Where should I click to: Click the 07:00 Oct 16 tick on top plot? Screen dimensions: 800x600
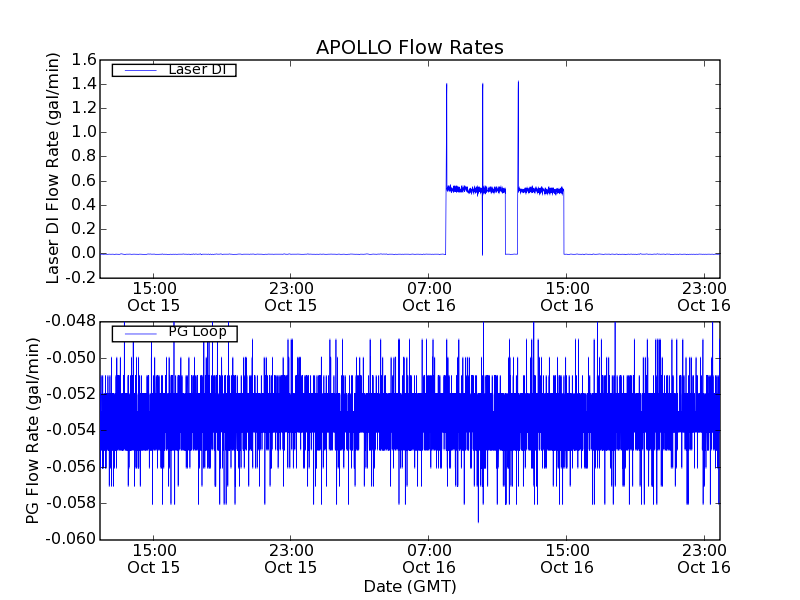(429, 297)
